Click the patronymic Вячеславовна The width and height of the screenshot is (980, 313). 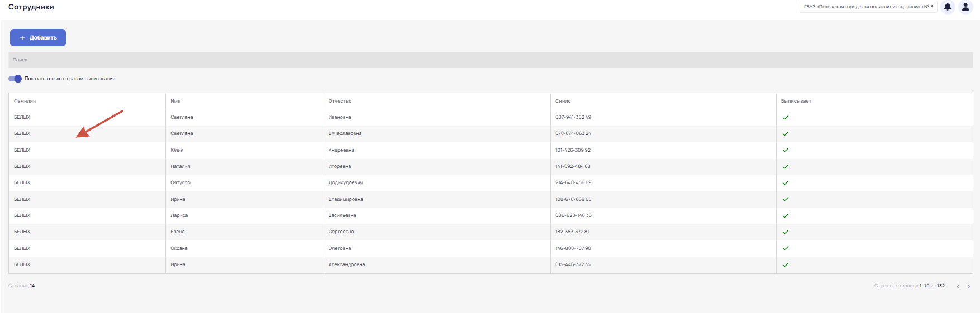(345, 133)
